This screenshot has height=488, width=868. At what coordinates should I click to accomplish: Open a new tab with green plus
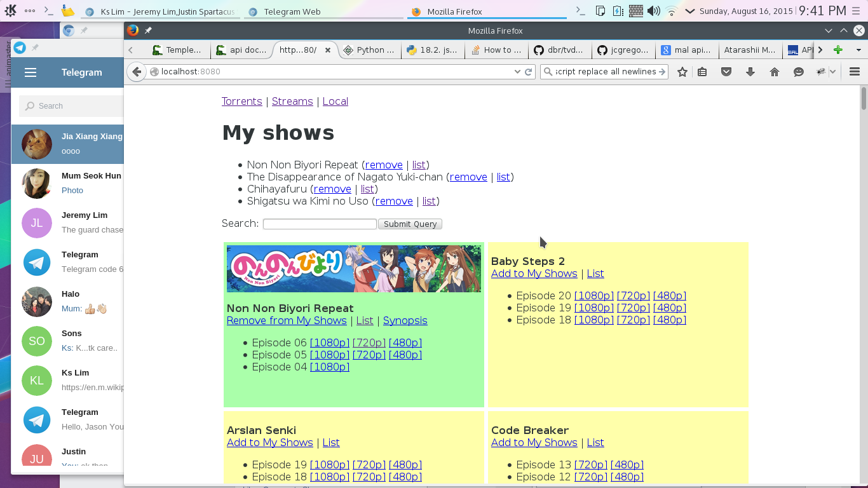838,50
